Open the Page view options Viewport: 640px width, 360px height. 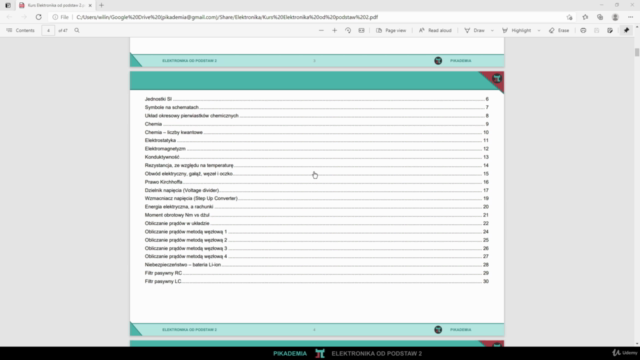(x=391, y=30)
